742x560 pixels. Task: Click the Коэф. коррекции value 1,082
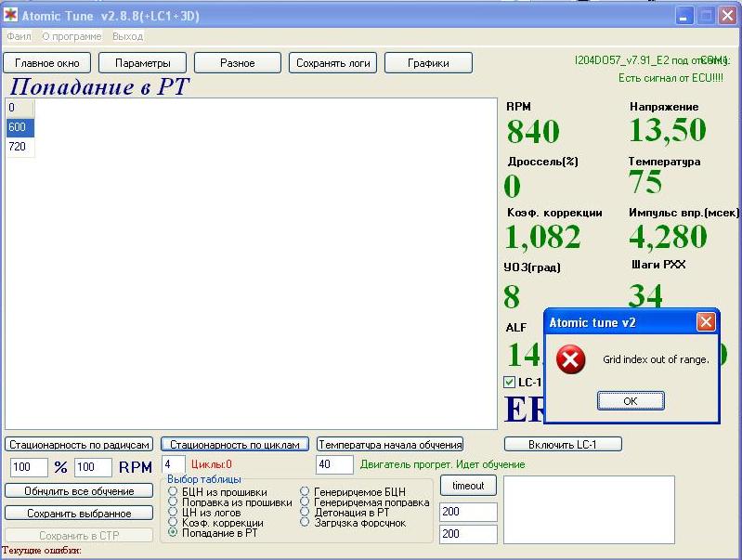[542, 237]
